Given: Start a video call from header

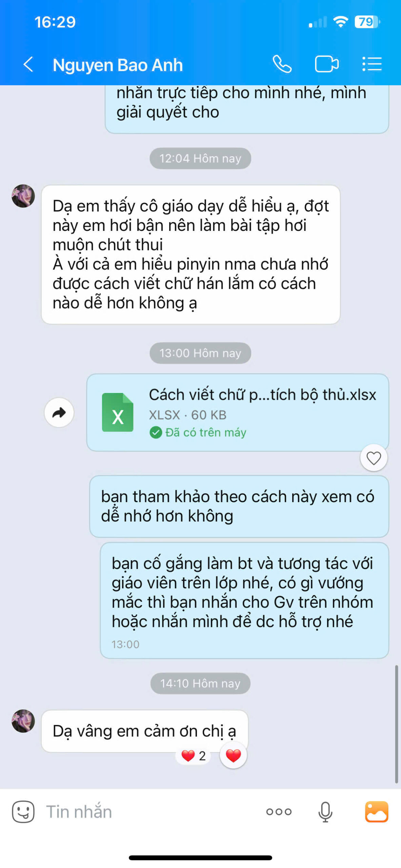Looking at the screenshot, I should click(x=326, y=64).
